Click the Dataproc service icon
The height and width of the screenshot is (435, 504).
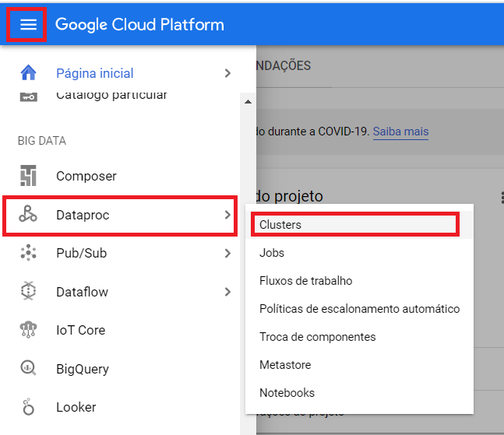28,214
